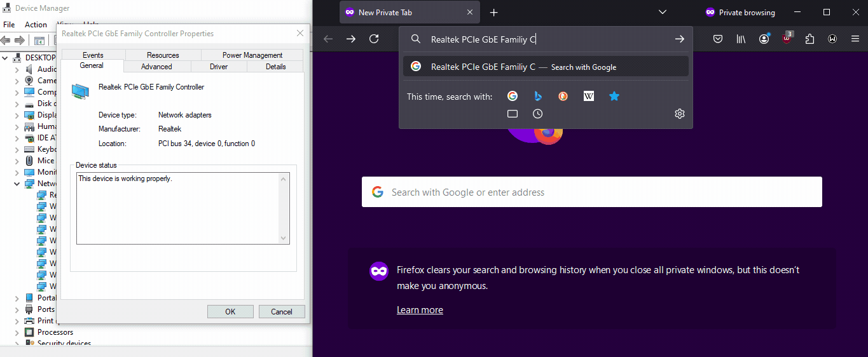The height and width of the screenshot is (357, 868).
Task: Search this time with Wikipedia icon
Action: pos(589,97)
